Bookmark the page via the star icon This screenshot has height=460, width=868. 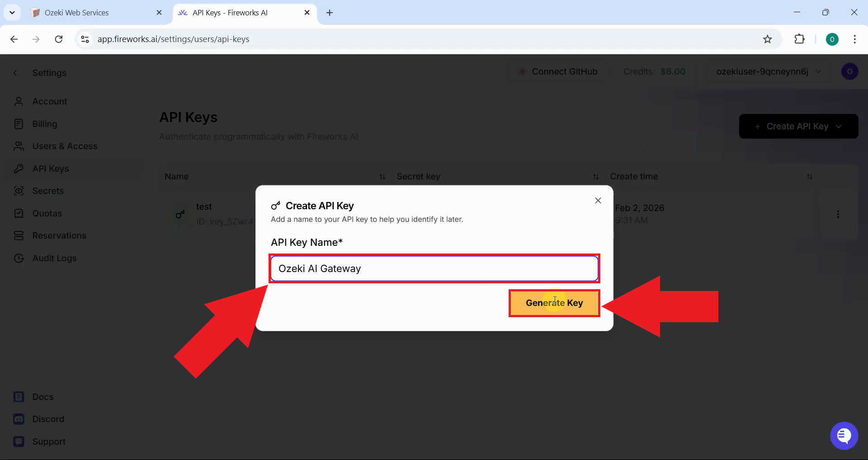(x=768, y=39)
